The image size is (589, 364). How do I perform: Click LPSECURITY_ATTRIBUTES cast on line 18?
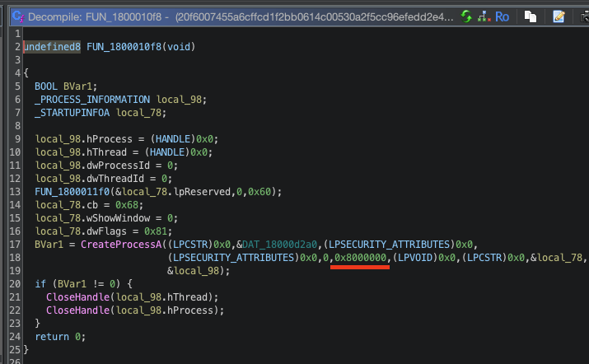tap(233, 257)
